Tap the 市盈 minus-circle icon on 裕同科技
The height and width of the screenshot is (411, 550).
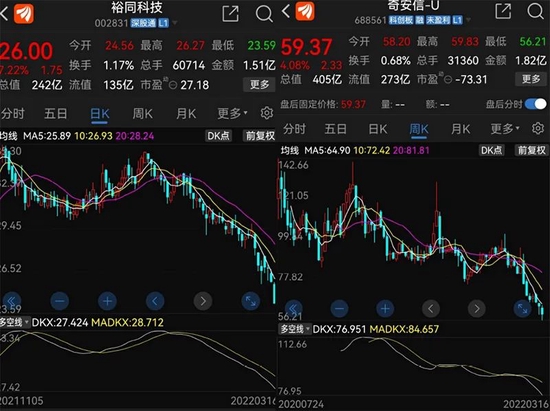(173, 85)
